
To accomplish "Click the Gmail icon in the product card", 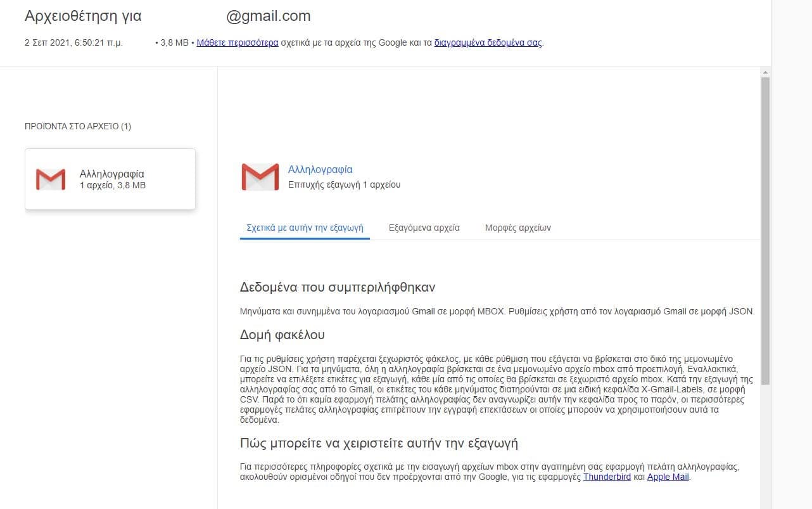I will 51,179.
